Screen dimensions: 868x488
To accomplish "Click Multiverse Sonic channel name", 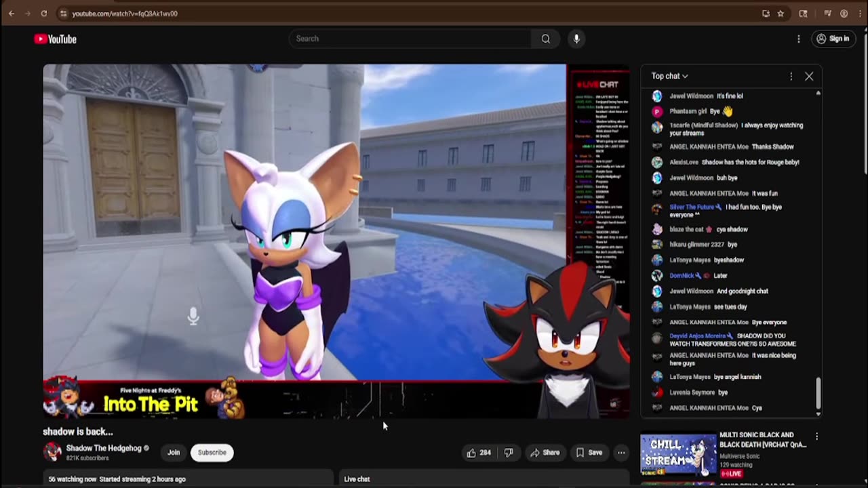I will click(x=739, y=457).
